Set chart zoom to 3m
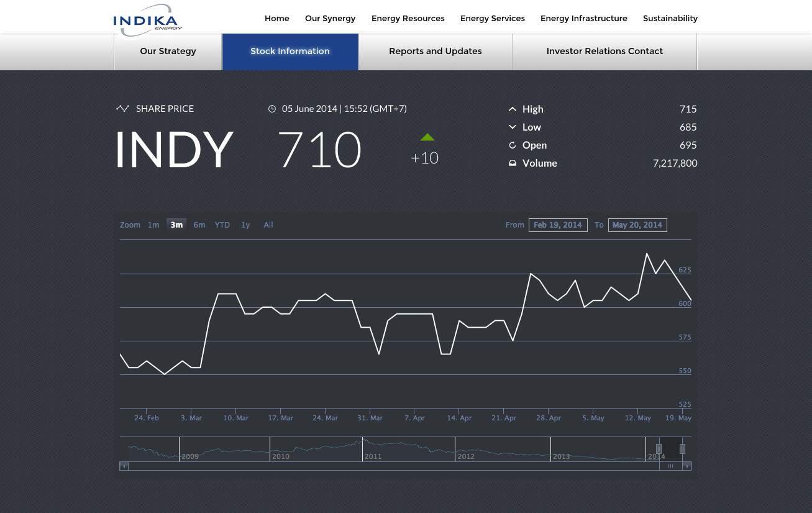 tap(176, 225)
